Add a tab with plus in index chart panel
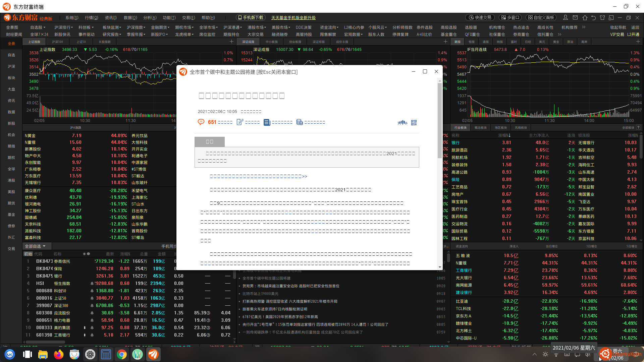Screen dimensions: 644x362 point(231,42)
